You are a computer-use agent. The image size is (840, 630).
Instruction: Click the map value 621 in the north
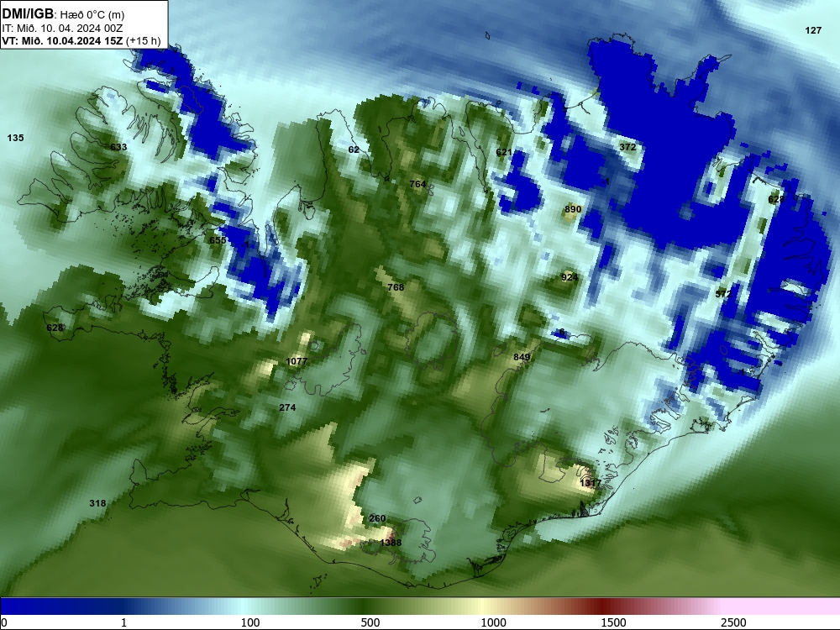tap(504, 152)
